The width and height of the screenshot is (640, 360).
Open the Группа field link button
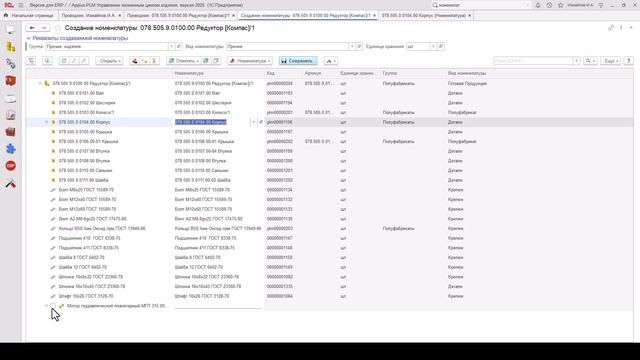click(x=179, y=47)
